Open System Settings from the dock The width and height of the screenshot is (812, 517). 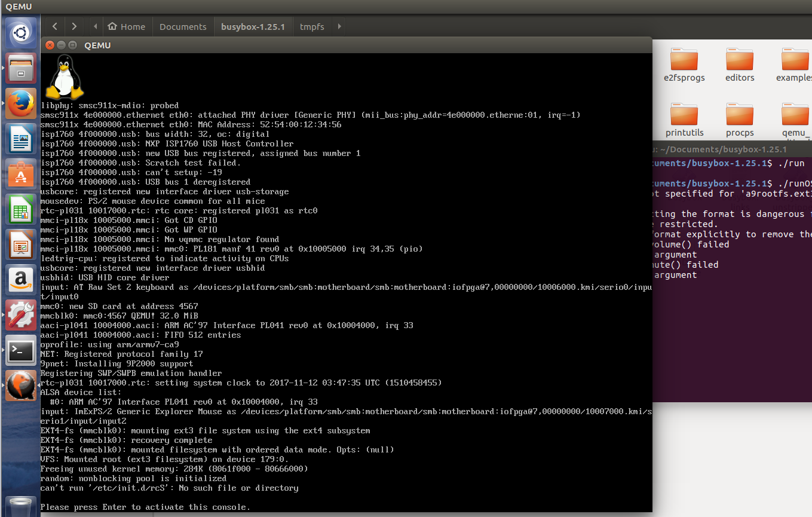[22, 315]
